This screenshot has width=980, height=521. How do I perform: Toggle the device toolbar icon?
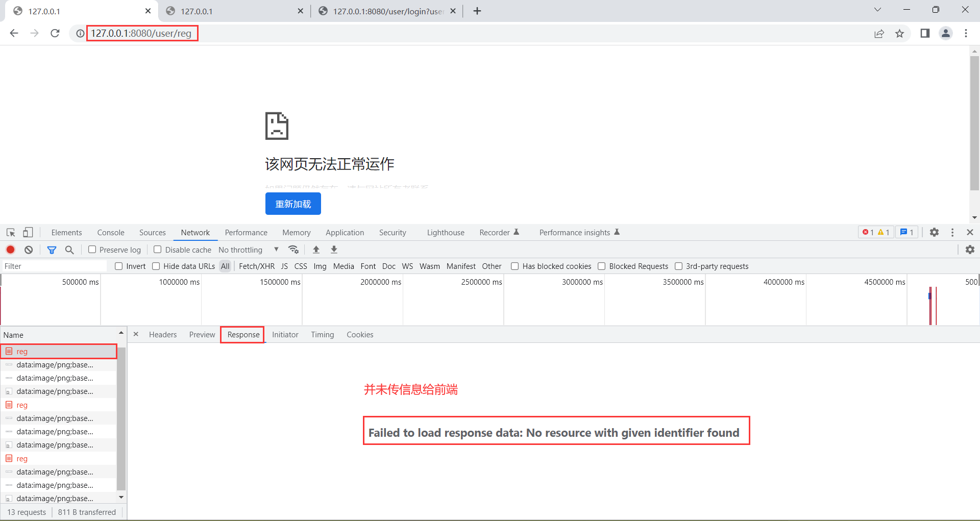[x=28, y=233]
